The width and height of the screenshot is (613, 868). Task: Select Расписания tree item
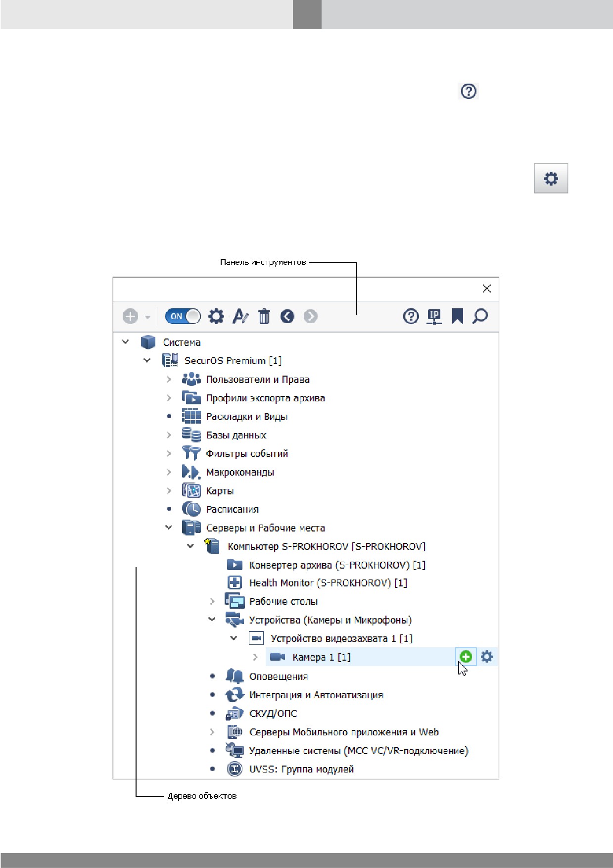232,509
